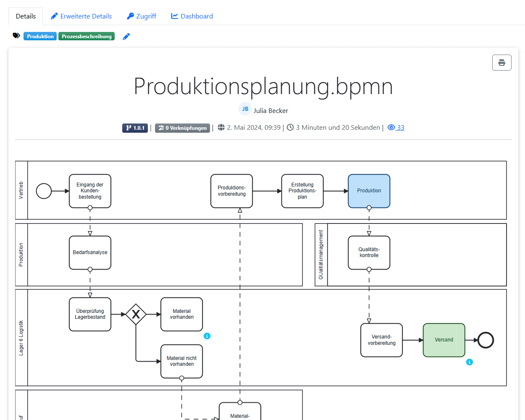This screenshot has width=525, height=420.
Task: Click the JB user avatar
Action: (x=245, y=109)
